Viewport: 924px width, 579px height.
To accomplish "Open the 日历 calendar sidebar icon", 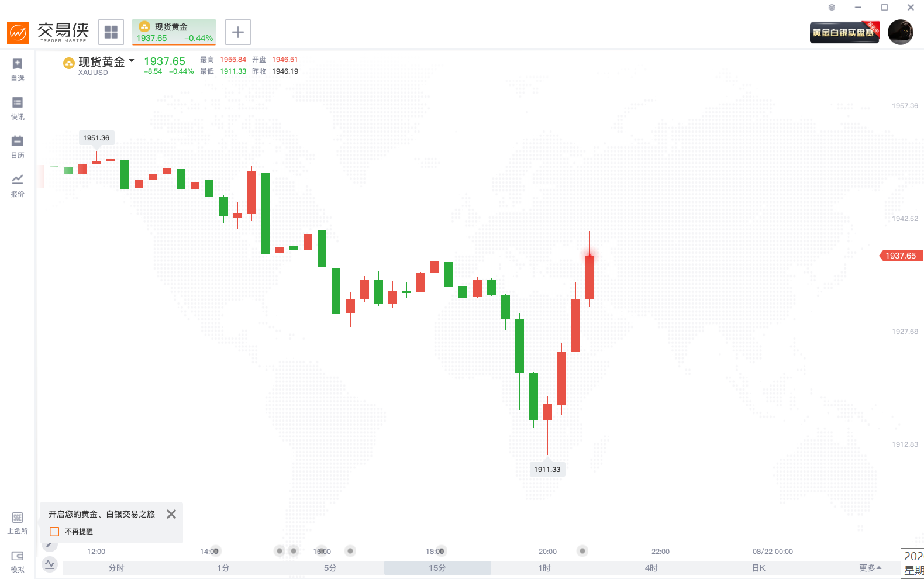I will point(18,146).
